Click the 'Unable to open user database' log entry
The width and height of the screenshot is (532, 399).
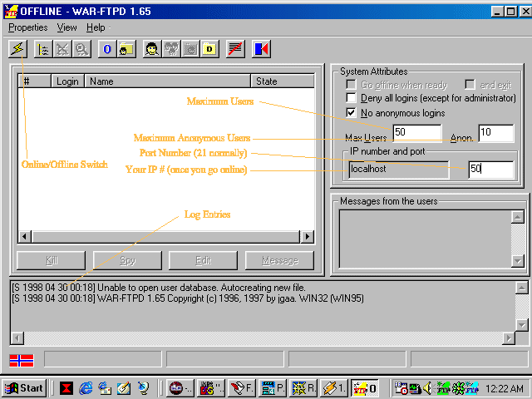tap(159, 288)
